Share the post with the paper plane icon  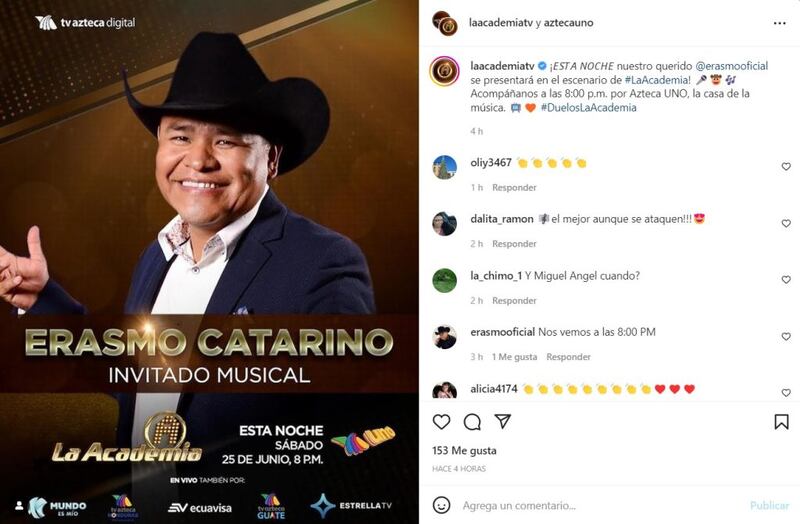503,421
